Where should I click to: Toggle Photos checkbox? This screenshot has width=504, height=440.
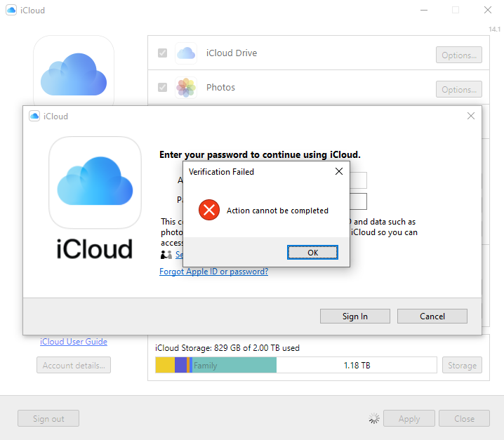(162, 87)
